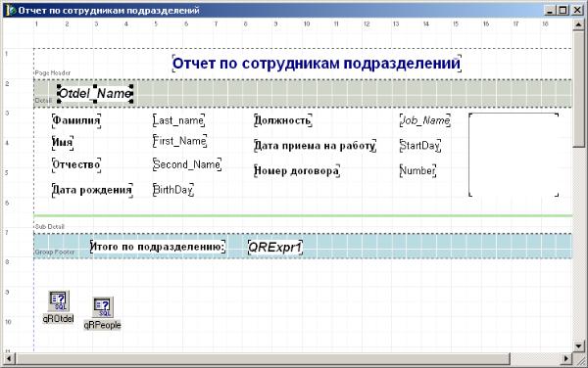The height and width of the screenshot is (368, 588).
Task: Select the BirthDay data field
Action: click(173, 190)
